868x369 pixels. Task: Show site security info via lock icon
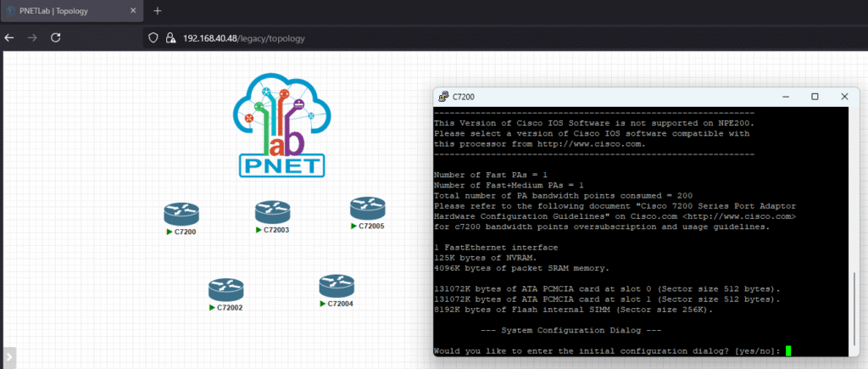click(170, 38)
